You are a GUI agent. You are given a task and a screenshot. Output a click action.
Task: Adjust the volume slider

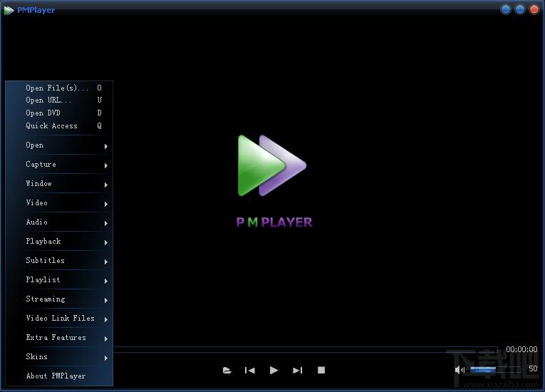496,369
